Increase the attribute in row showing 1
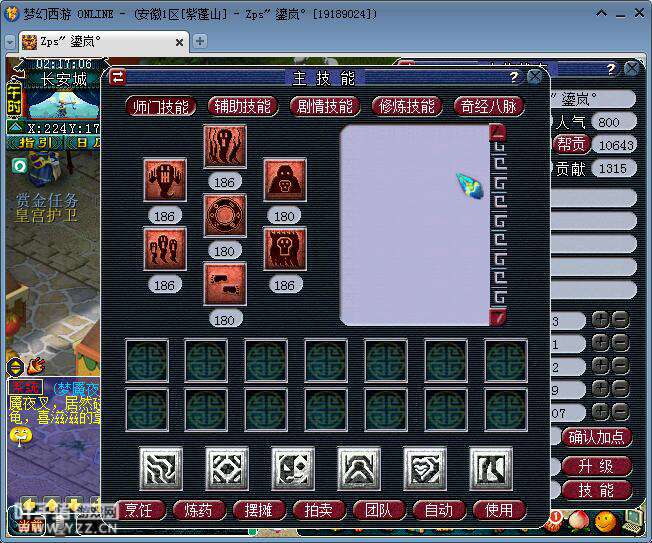Image resolution: width=652 pixels, height=543 pixels. coord(600,343)
